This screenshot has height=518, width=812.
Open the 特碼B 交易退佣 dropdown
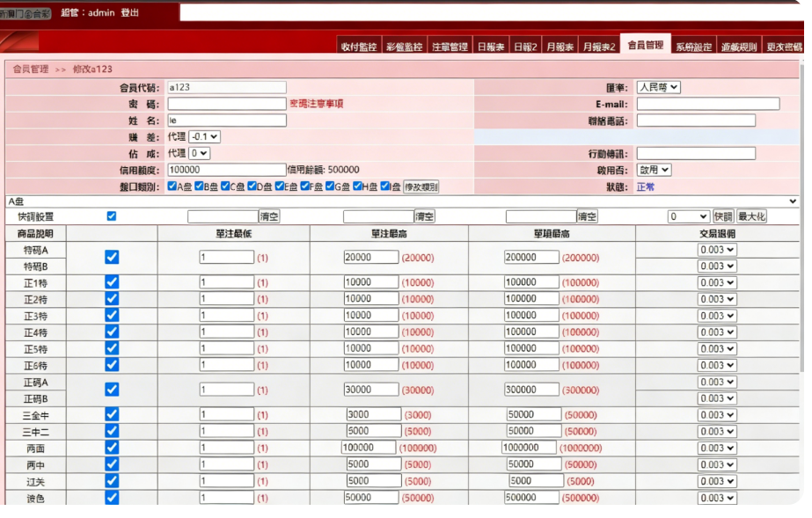[x=717, y=266]
